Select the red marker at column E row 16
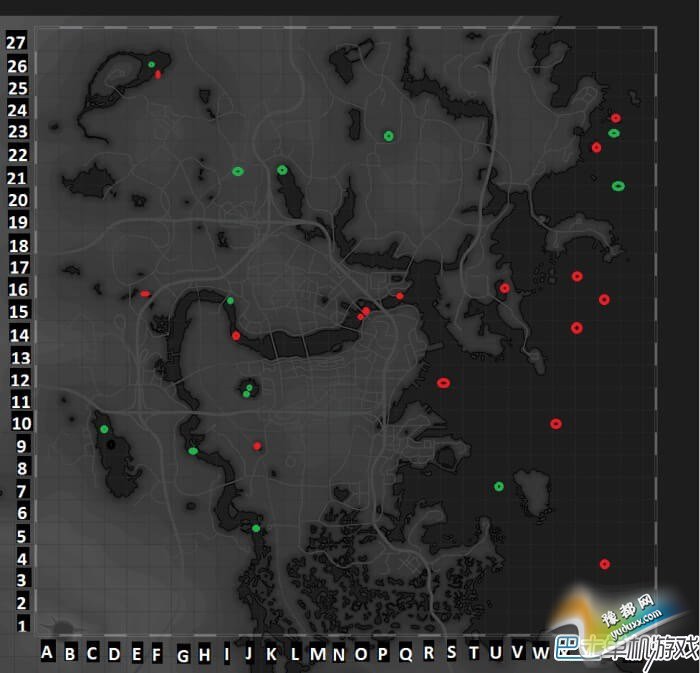 [x=145, y=294]
